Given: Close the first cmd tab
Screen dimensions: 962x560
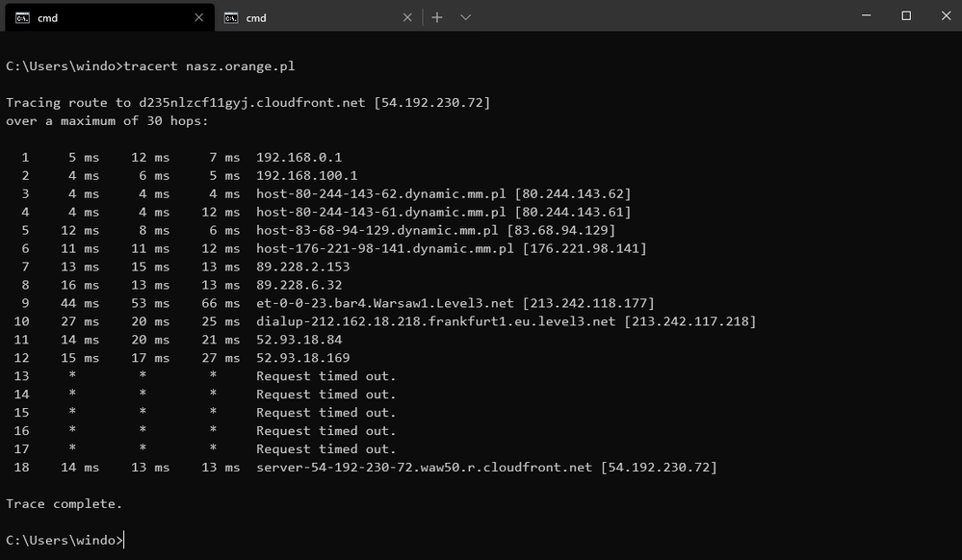Looking at the screenshot, I should (199, 17).
